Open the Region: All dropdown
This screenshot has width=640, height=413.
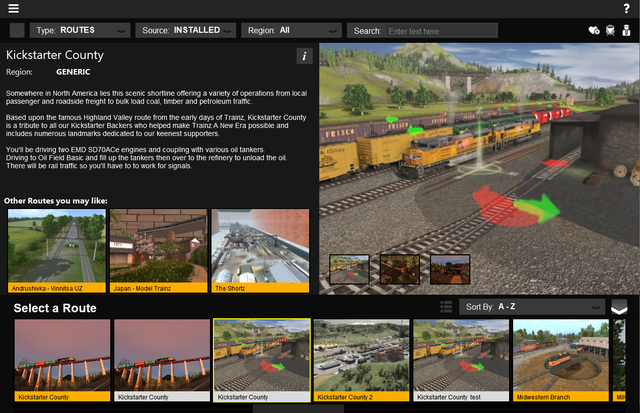291,30
